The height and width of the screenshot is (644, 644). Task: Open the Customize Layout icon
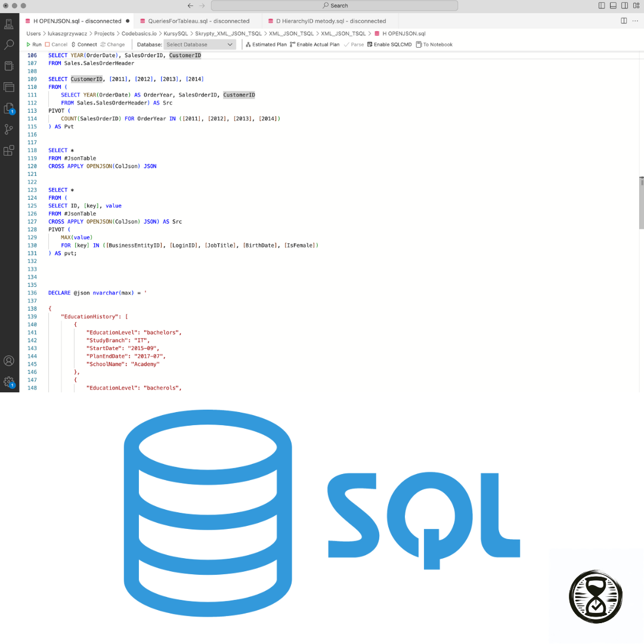(x=636, y=6)
